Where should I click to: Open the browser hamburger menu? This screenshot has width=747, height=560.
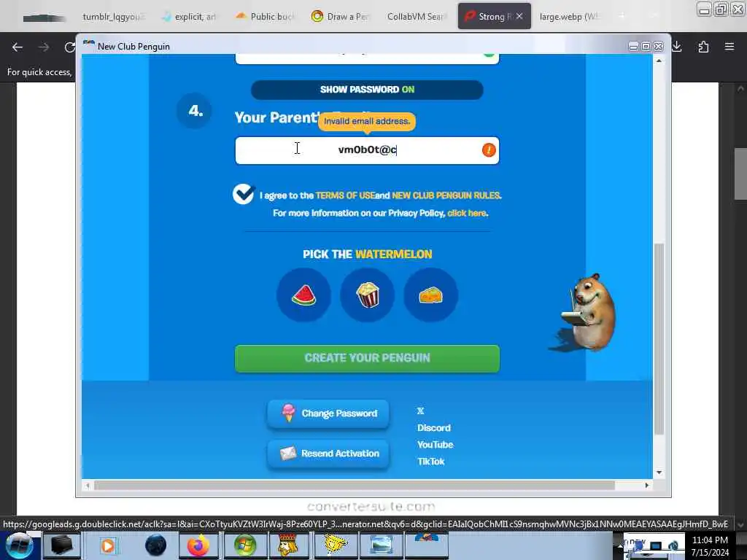729,47
